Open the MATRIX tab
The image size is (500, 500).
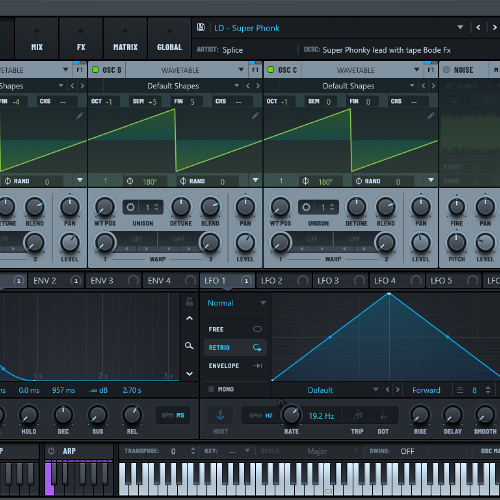(125, 39)
